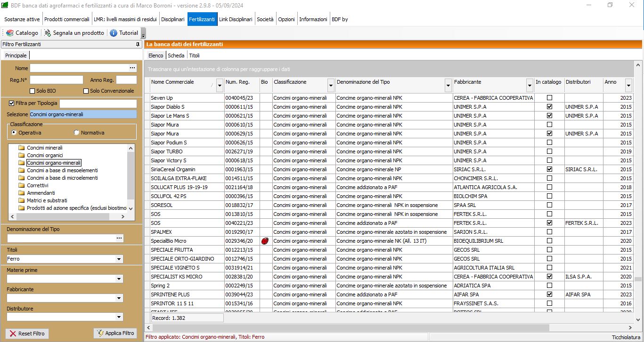The height and width of the screenshot is (342, 644).
Task: Enable the Solo Convenzionale checkbox
Action: click(86, 91)
